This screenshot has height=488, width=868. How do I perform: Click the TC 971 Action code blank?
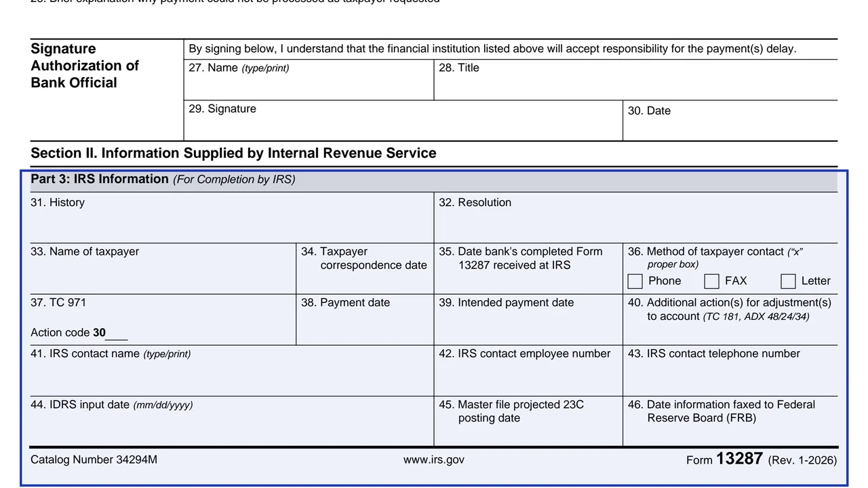[x=117, y=333]
